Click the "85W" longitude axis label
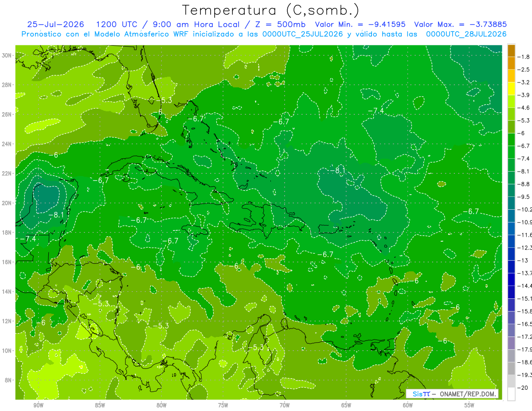Viewport: 532px width, 411px height. pos(100,405)
